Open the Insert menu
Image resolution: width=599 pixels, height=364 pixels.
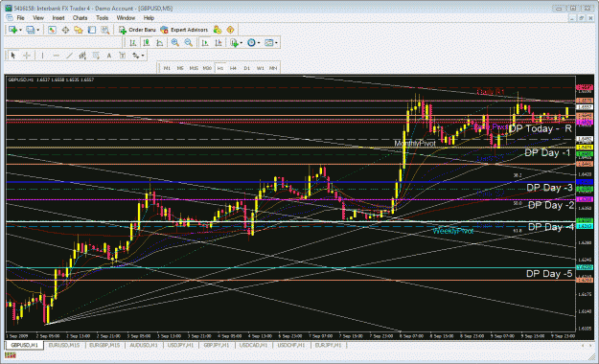point(58,18)
